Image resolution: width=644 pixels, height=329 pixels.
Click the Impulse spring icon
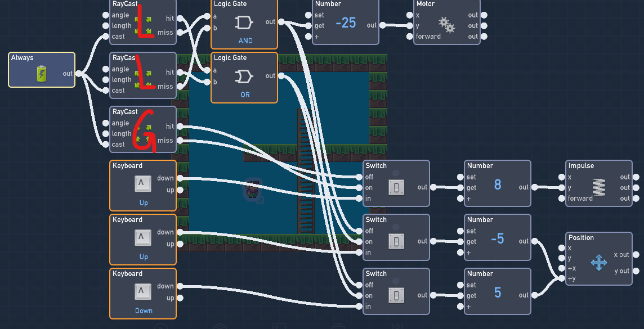click(x=599, y=187)
